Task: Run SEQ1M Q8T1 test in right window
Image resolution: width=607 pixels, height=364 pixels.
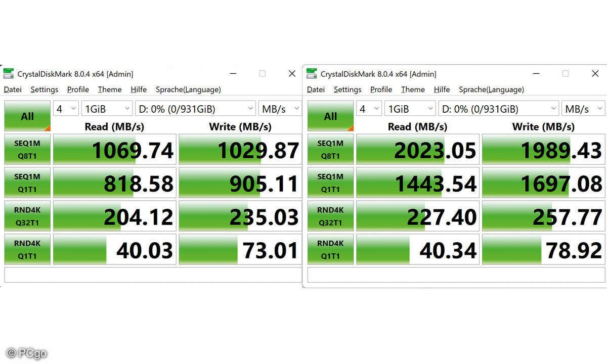Action: point(330,149)
